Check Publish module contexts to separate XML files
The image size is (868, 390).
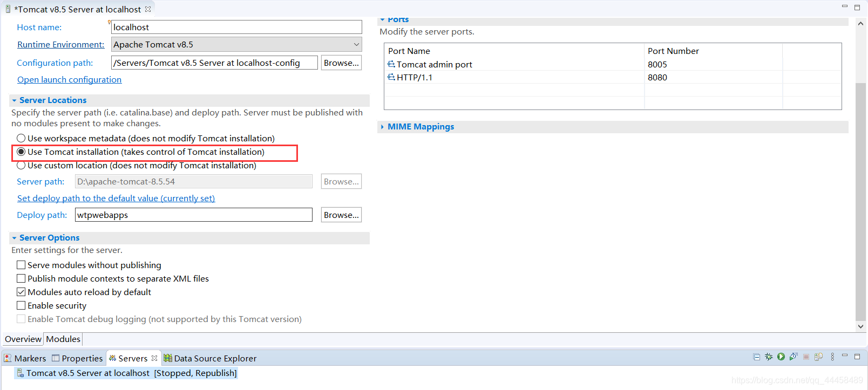[21, 278]
